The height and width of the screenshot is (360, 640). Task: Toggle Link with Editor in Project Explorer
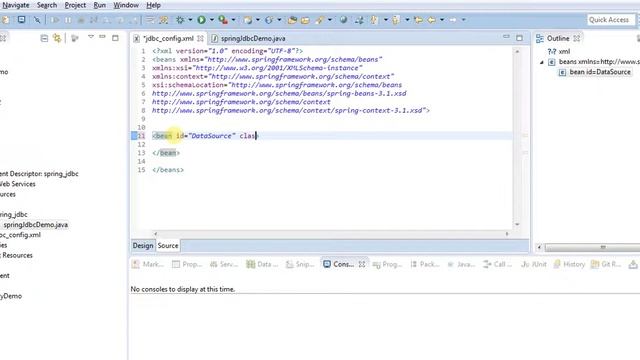[x=57, y=38]
